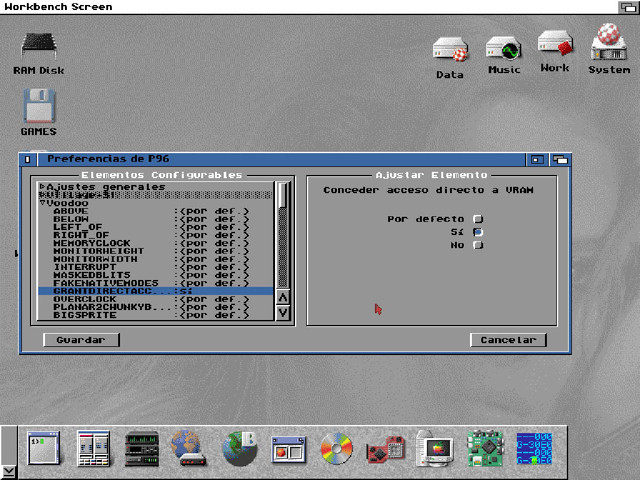Select the MONITORHEIGHT setting row
640x480 pixels.
[156, 251]
